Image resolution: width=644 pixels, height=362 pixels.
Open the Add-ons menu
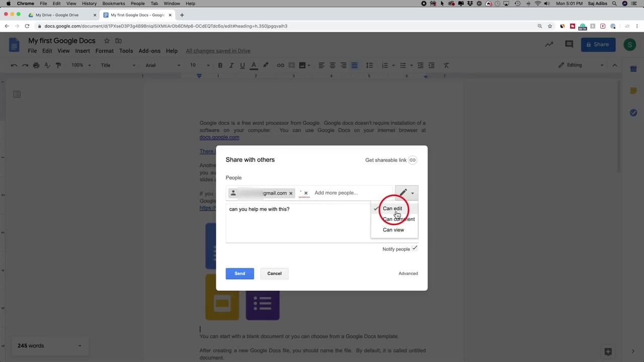[149, 51]
